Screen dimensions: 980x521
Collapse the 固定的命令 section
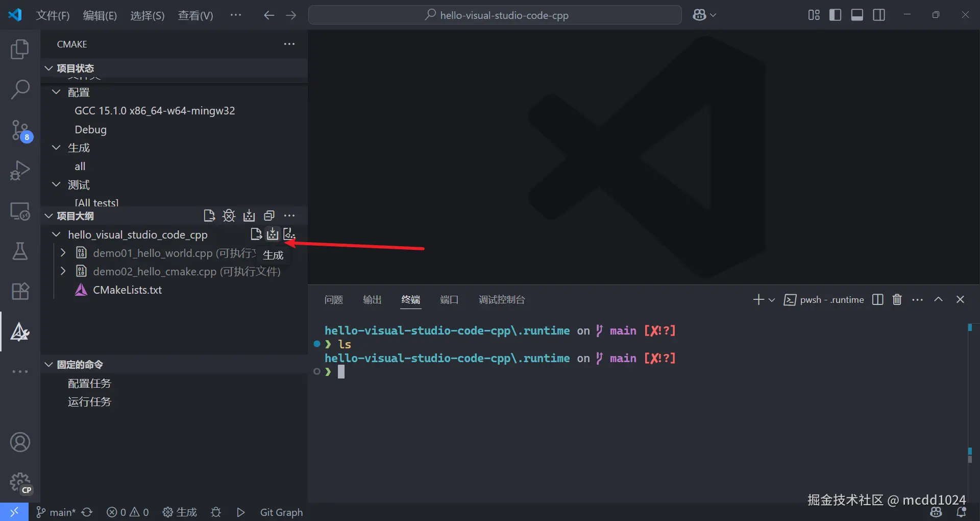point(49,364)
